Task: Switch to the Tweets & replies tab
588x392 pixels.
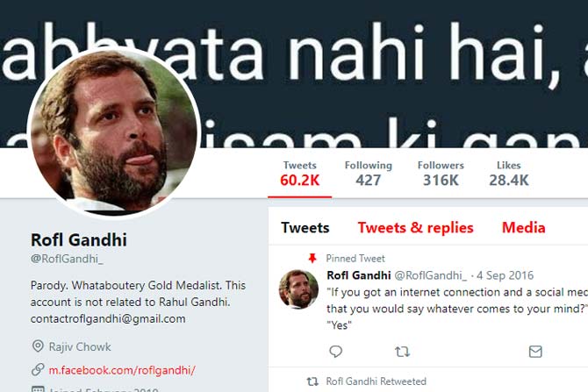Action: [x=415, y=228]
